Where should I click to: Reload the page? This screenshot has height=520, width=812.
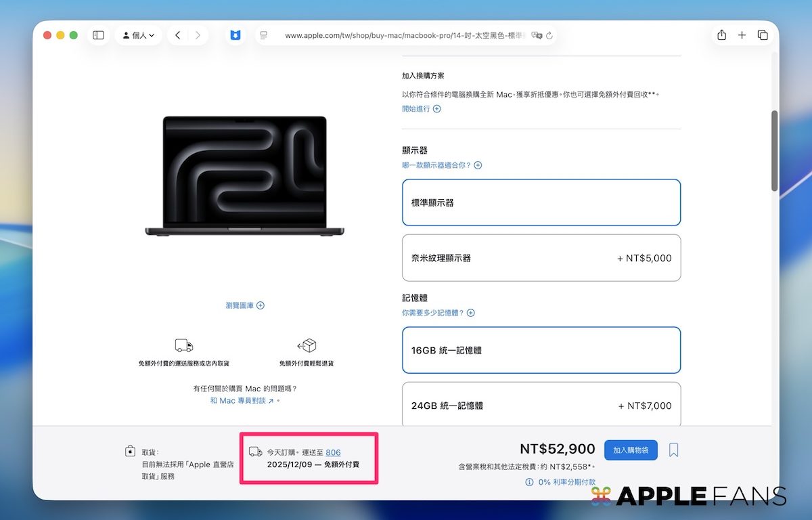(549, 35)
